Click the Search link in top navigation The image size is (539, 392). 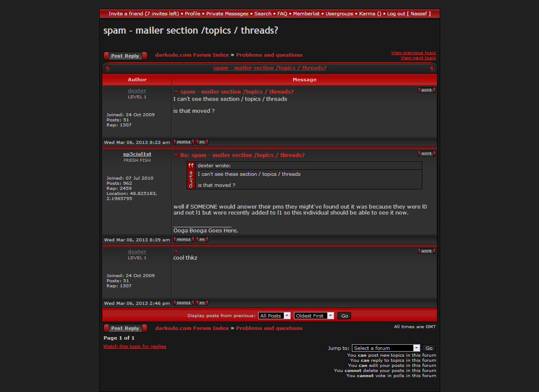(262, 14)
